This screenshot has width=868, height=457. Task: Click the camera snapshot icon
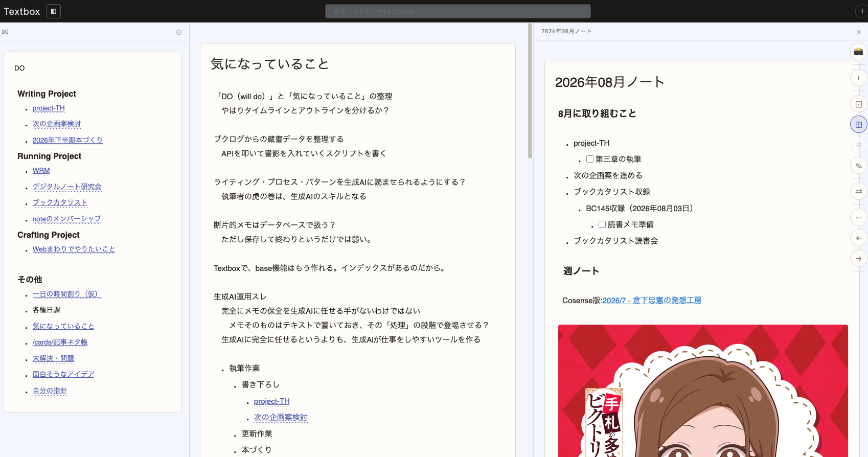(858, 51)
